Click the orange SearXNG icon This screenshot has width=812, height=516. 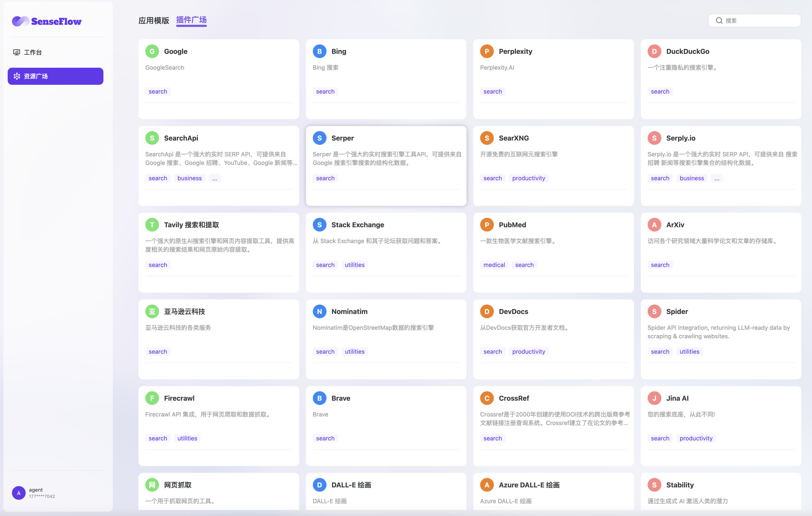[x=487, y=138]
